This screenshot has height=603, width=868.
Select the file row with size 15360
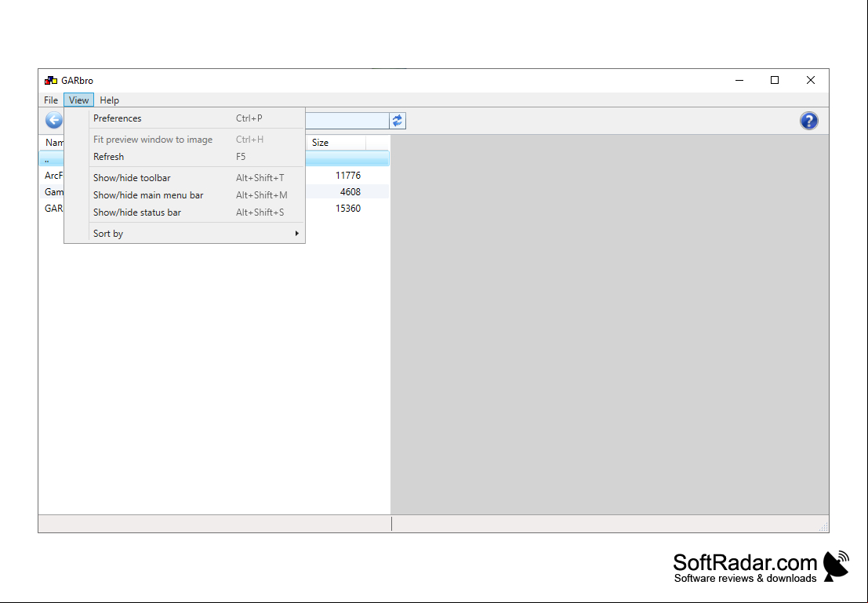214,209
